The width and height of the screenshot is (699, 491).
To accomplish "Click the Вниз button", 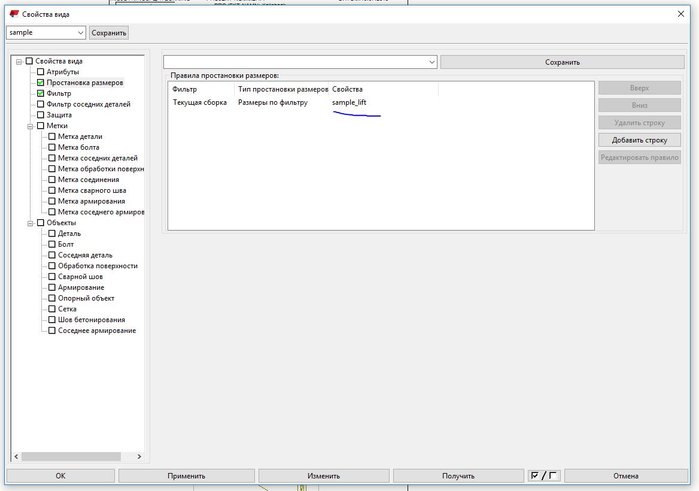I will point(639,105).
